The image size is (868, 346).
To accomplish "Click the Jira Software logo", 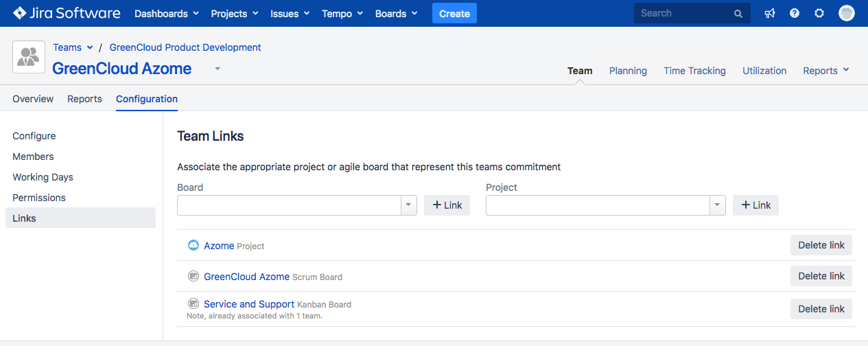I will [x=66, y=13].
